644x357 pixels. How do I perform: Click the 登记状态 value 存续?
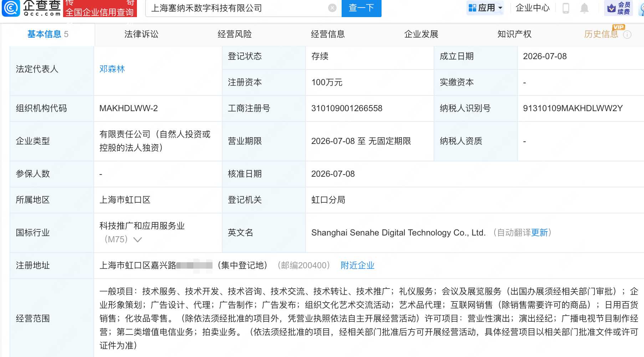click(320, 56)
